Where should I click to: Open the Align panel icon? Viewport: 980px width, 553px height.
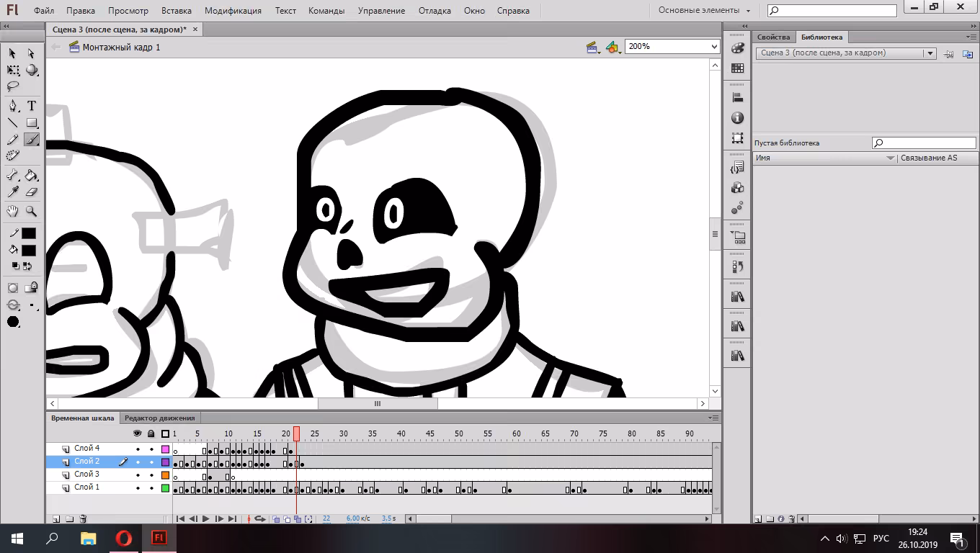tap(737, 98)
